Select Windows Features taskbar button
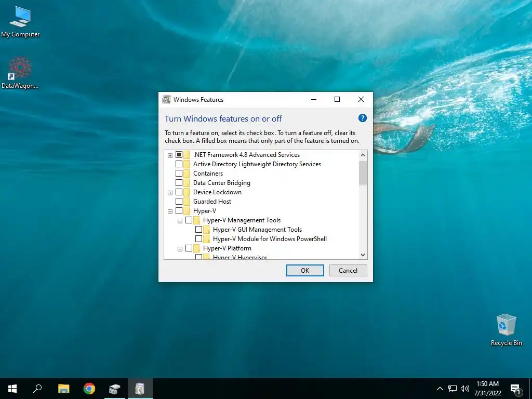The height and width of the screenshot is (399, 532). coord(140,389)
